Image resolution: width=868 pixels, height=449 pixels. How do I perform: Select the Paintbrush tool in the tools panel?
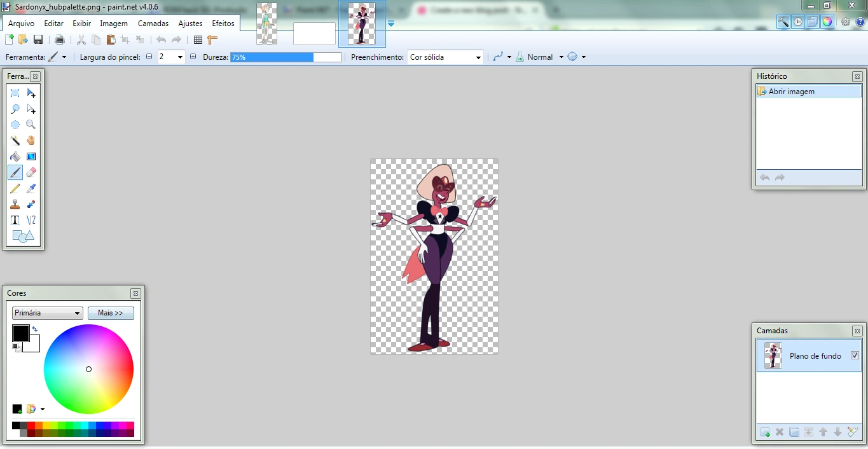pos(15,172)
